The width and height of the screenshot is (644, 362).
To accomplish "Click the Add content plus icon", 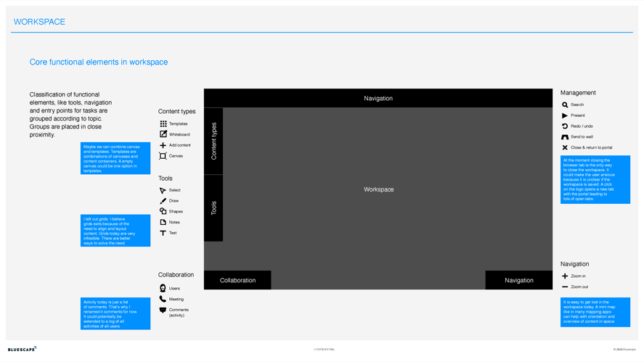I will point(163,145).
